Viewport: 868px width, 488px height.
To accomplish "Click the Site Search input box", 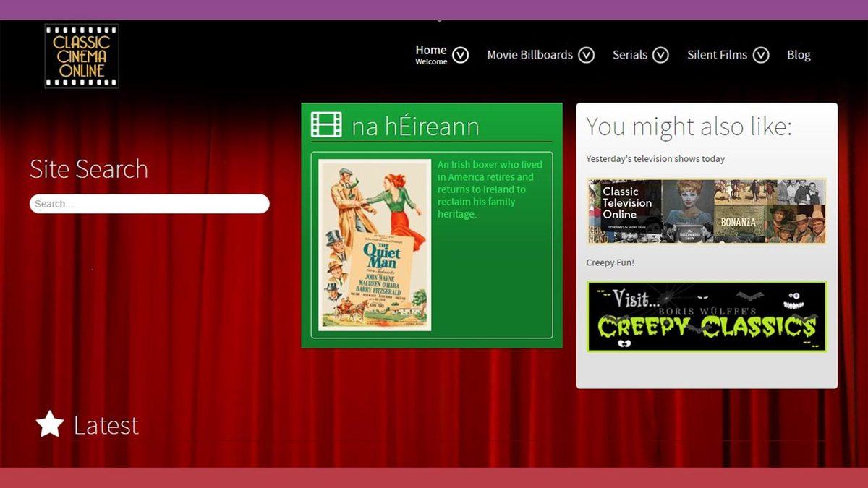I will tap(148, 203).
